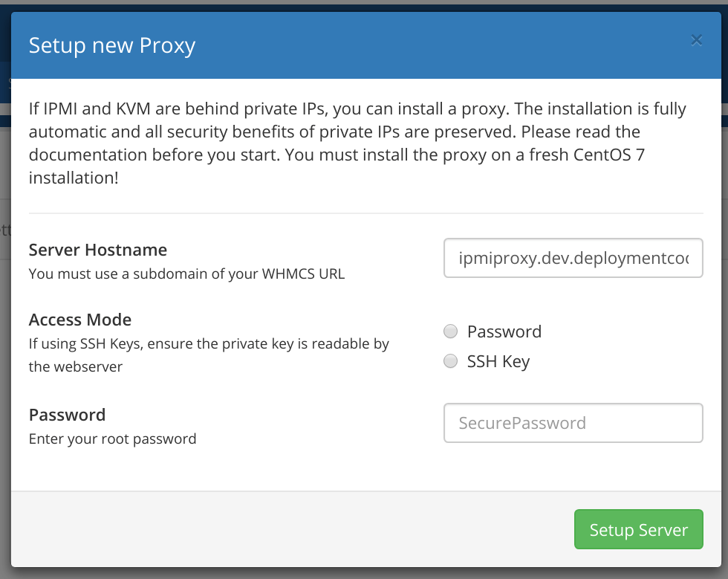Viewport: 728px width, 579px height.
Task: Click the "Setup new Proxy" dialog title
Action: coord(112,45)
